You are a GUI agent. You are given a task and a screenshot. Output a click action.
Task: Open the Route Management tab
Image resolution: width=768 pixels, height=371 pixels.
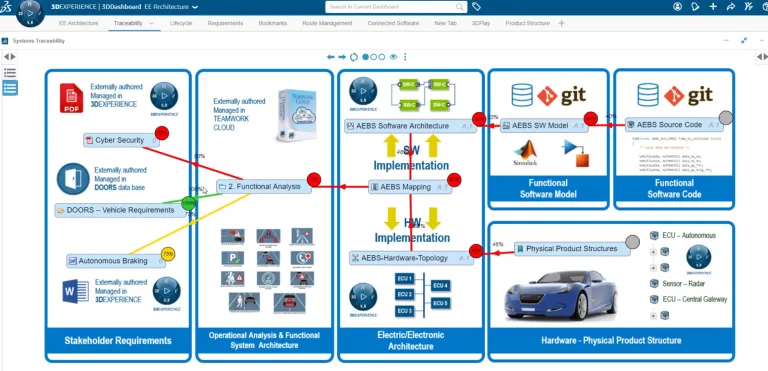pos(327,23)
